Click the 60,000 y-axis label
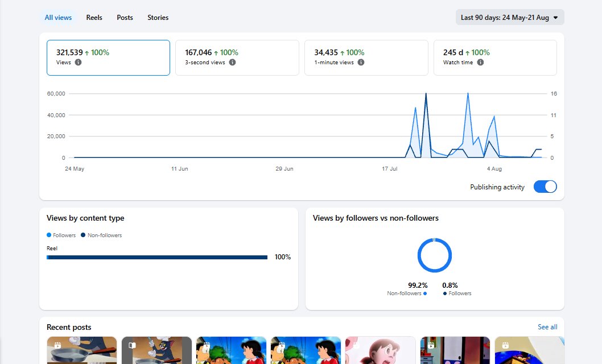This screenshot has height=364, width=602. 56,94
